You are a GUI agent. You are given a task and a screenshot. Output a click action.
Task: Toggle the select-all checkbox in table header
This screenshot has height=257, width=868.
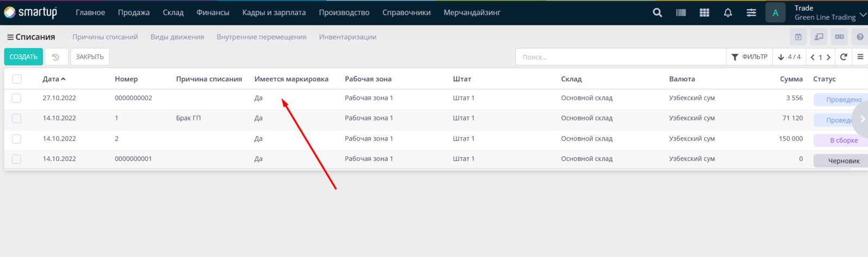tap(17, 79)
